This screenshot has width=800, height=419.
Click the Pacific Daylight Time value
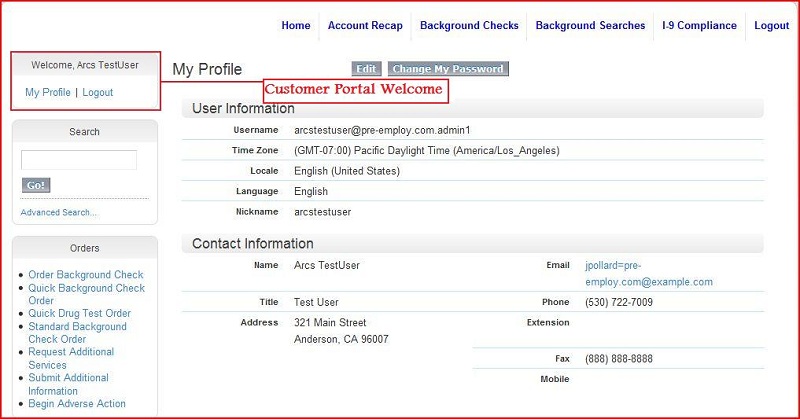coord(427,151)
